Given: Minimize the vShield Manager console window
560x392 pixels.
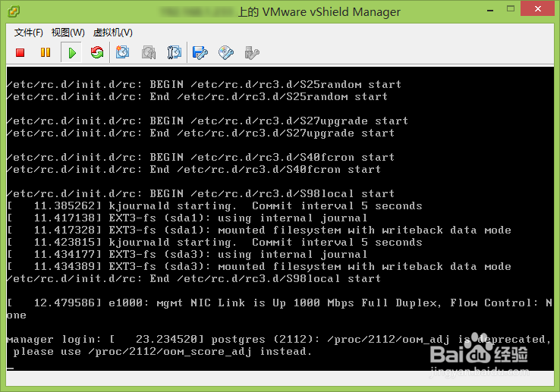Looking at the screenshot, I should 490,11.
